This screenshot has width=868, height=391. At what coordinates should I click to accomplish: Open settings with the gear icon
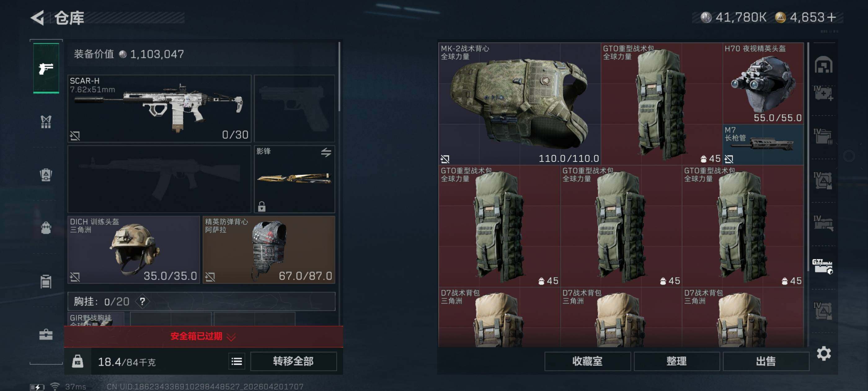[x=824, y=353]
